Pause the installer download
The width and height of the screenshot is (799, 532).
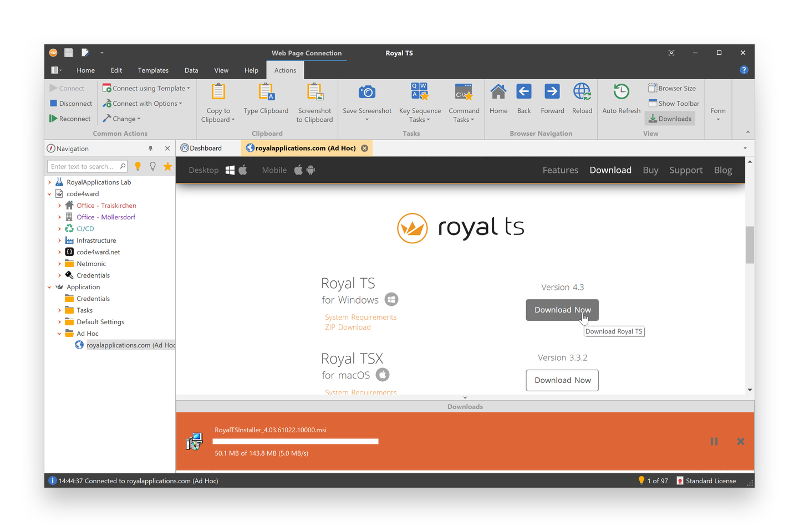[x=714, y=442]
